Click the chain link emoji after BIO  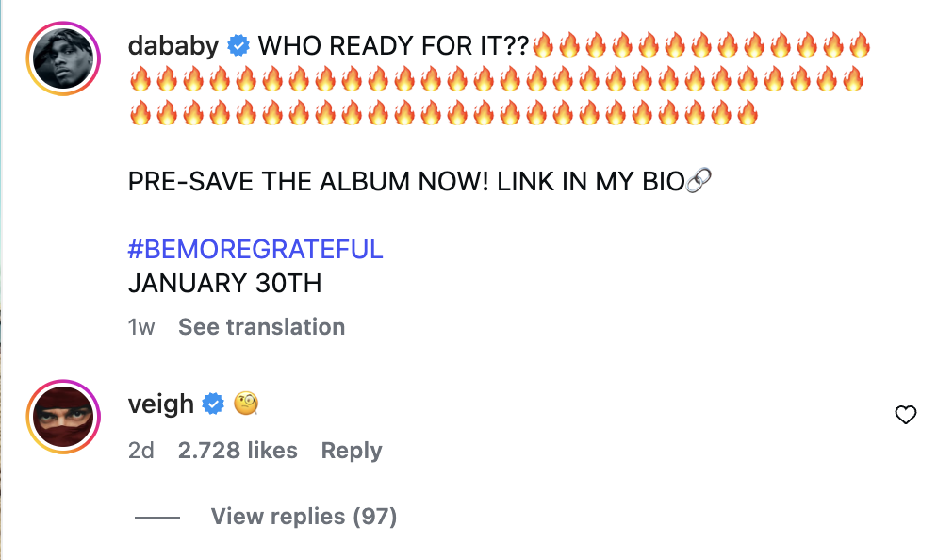[699, 181]
